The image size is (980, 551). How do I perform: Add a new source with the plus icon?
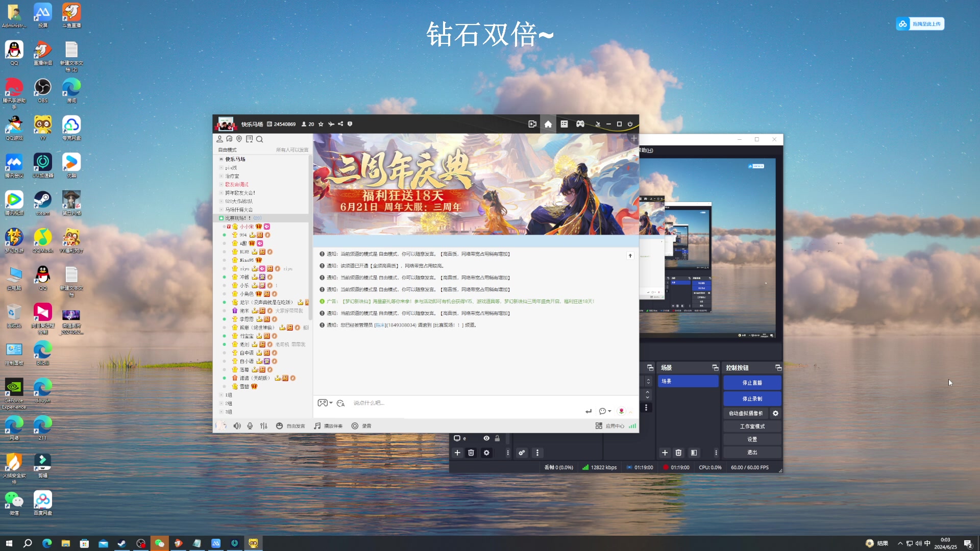click(457, 453)
